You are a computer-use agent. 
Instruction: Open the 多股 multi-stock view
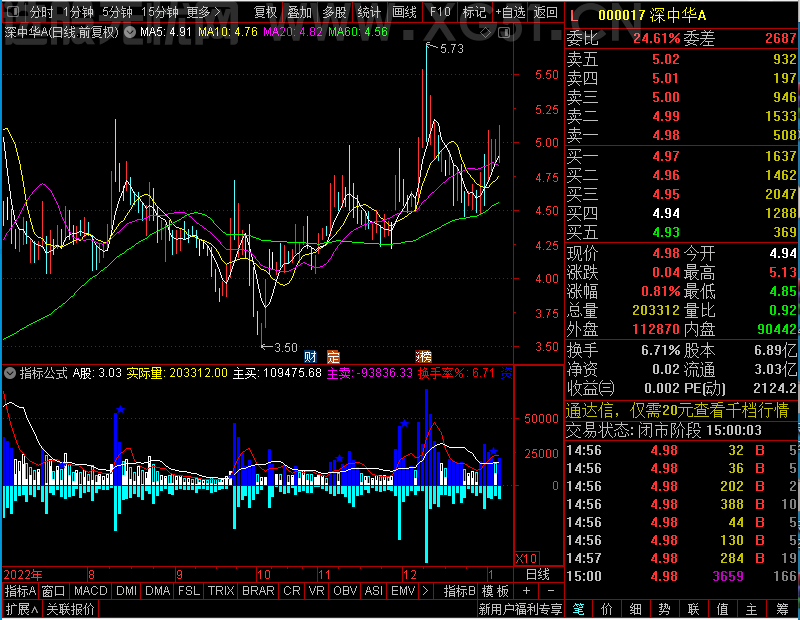335,12
